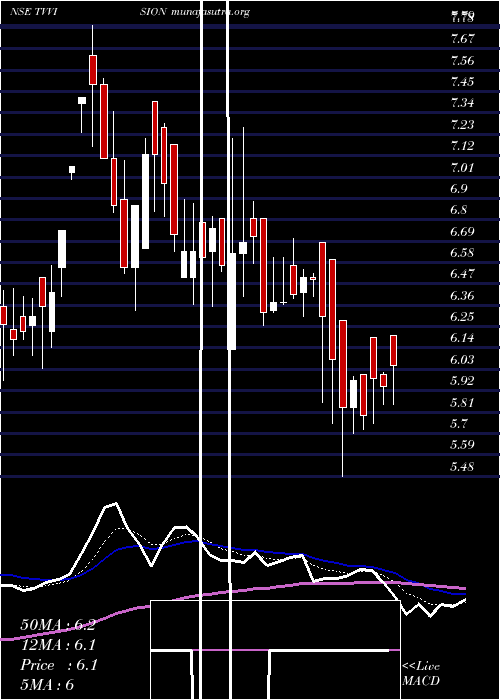Click the "5MA : 6" legend entry
This screenshot has height=700, width=500.
[47, 685]
